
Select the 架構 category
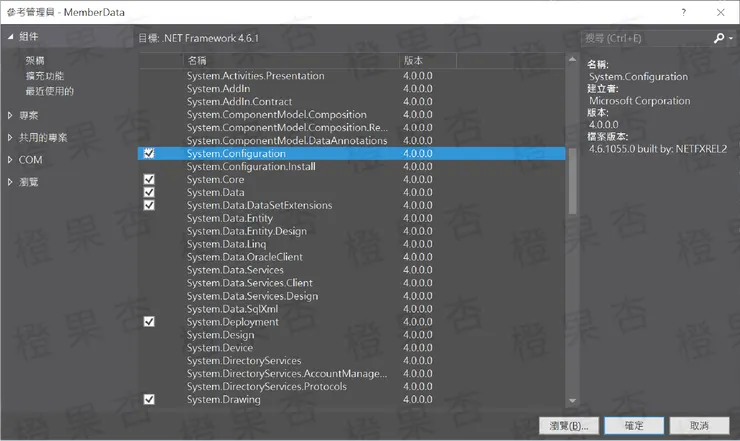pos(35,60)
